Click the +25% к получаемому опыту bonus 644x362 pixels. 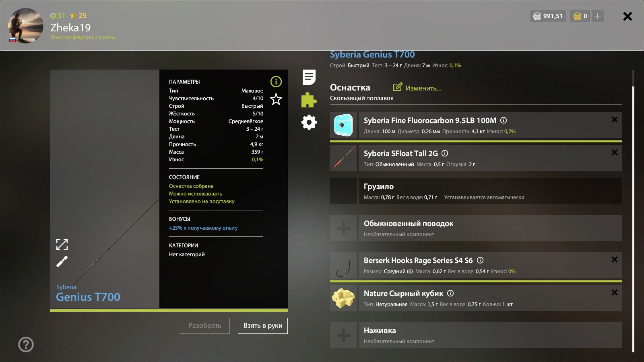pyautogui.click(x=203, y=228)
